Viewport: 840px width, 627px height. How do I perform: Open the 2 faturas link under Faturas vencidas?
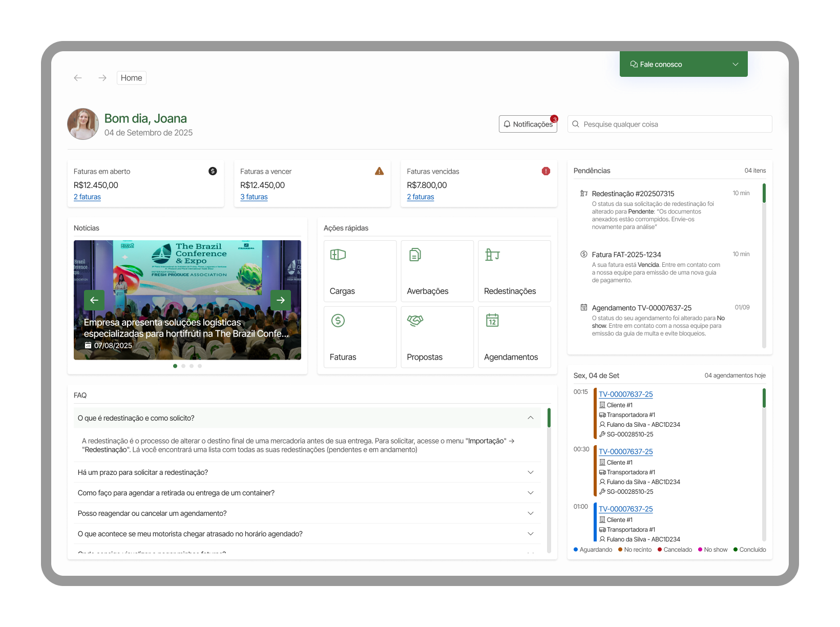tap(421, 197)
